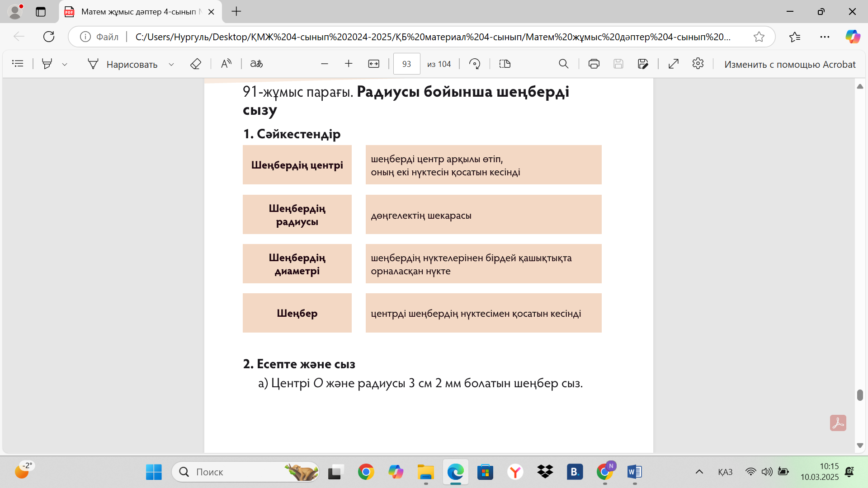868x488 pixels.
Task: Click the Rotate page icon
Action: pos(475,64)
